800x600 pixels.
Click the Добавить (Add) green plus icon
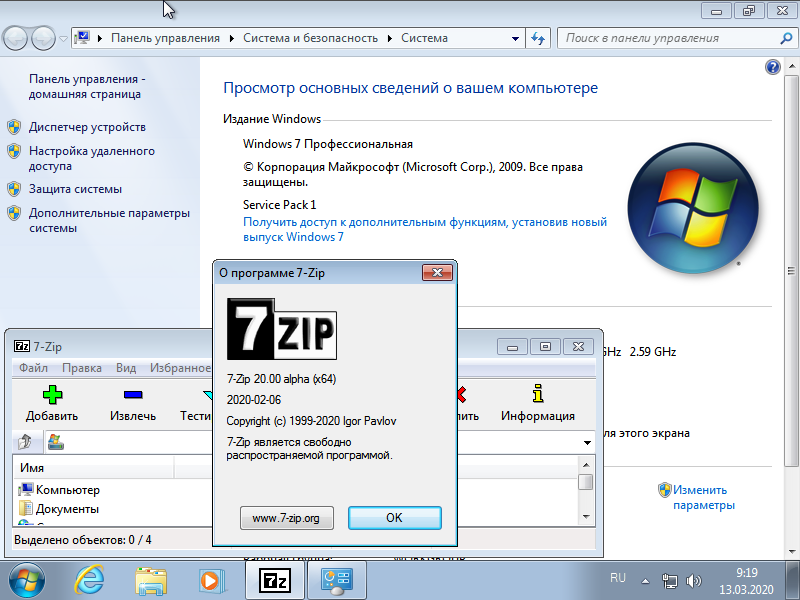(x=52, y=395)
